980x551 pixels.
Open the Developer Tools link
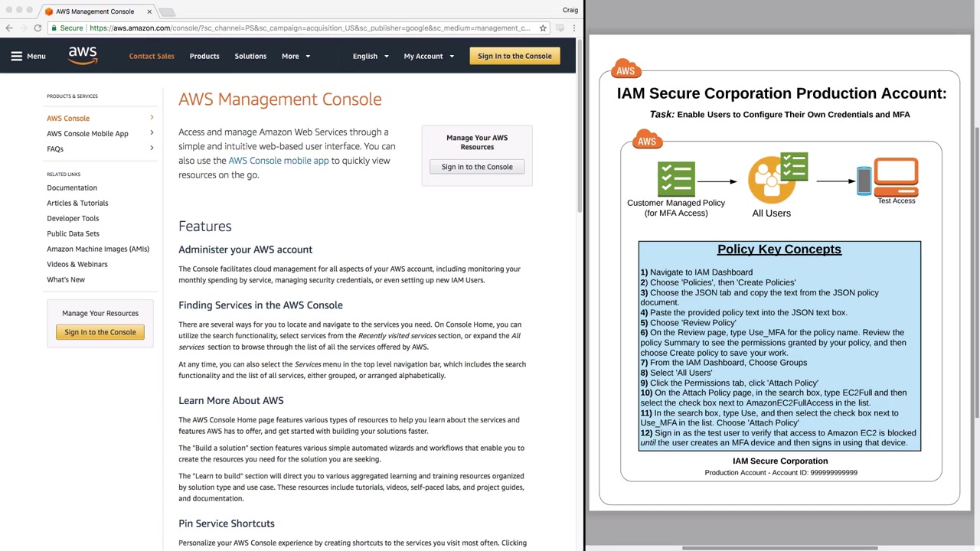(x=73, y=218)
